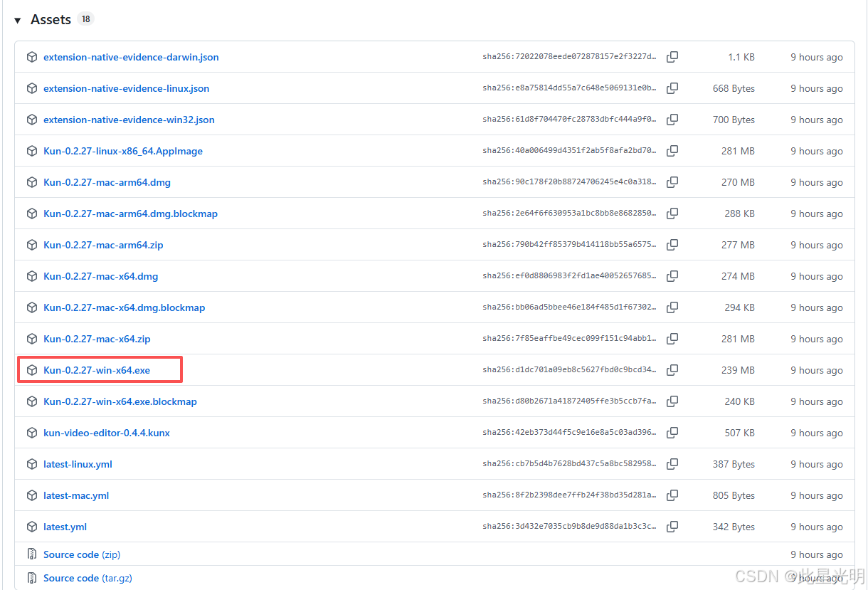Click the 270 MB size value
Image resolution: width=868 pixels, height=590 pixels.
pos(738,182)
